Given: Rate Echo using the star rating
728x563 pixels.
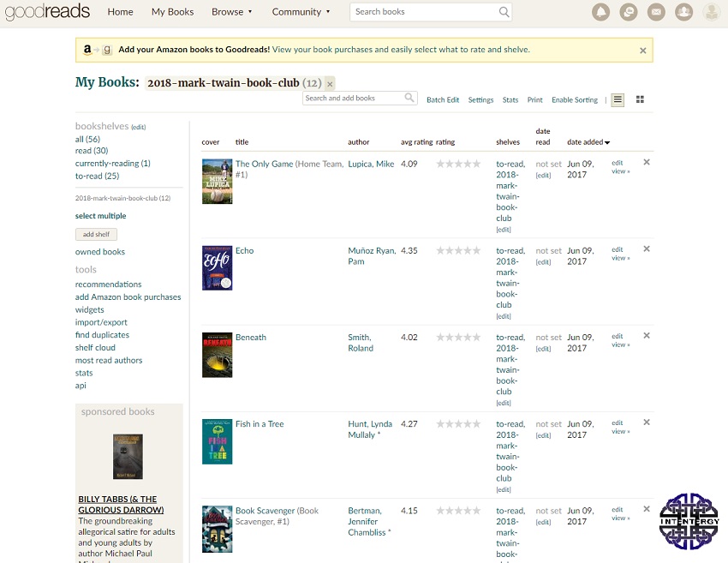Looking at the screenshot, I should tap(458, 251).
